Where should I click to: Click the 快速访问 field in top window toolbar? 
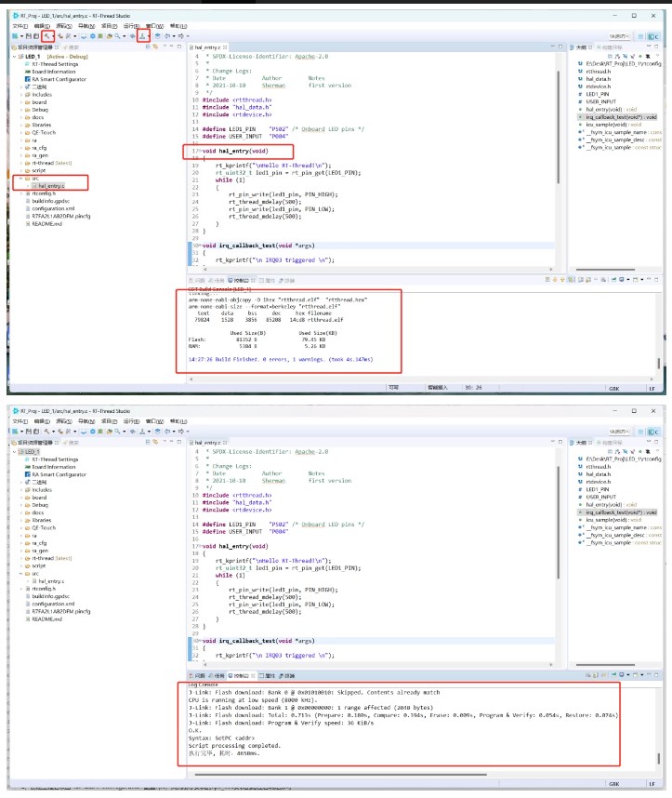619,36
